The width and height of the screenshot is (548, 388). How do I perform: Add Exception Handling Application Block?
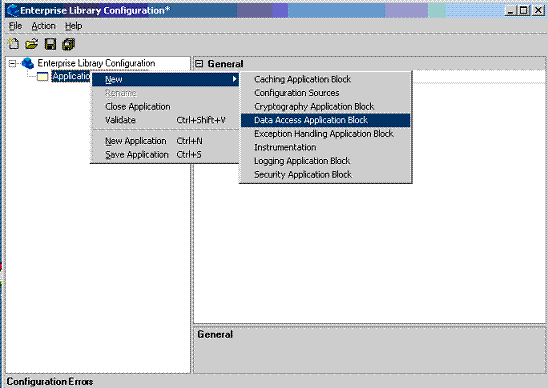(x=325, y=134)
